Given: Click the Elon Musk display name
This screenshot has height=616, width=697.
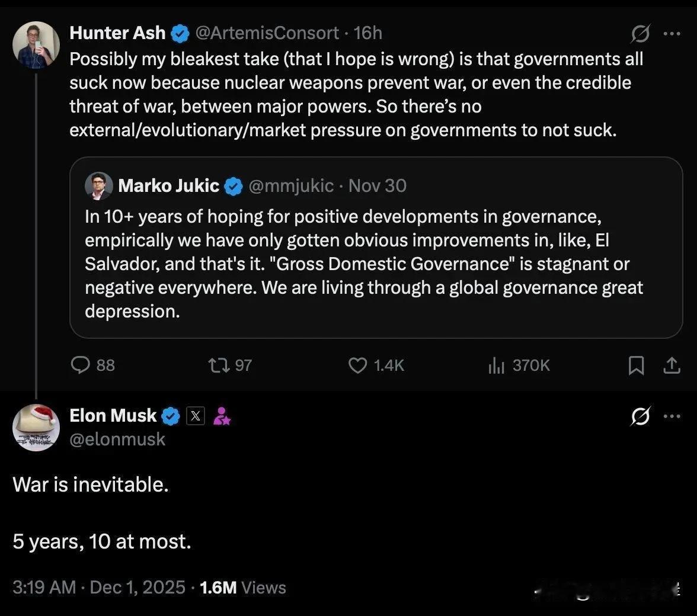Looking at the screenshot, I should pos(113,416).
